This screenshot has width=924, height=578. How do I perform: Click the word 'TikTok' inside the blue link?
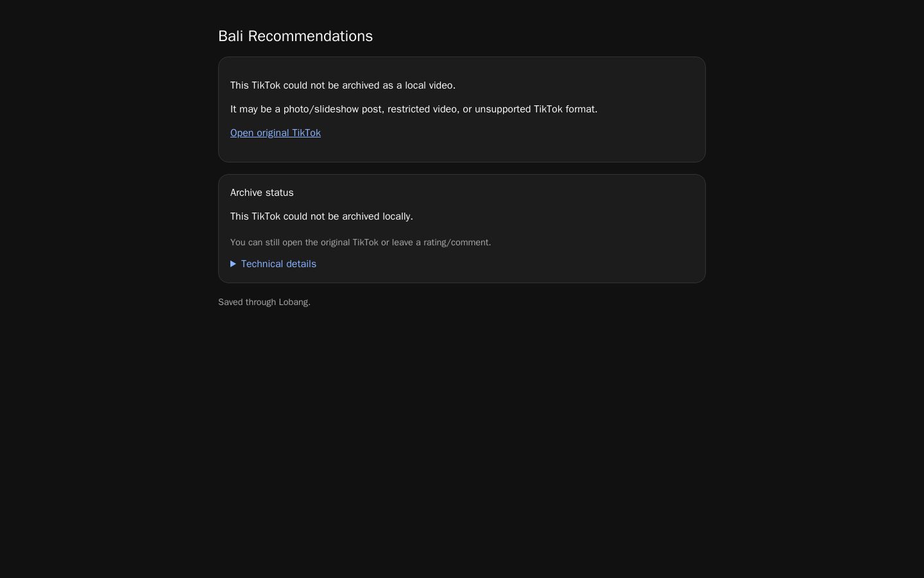(306, 133)
